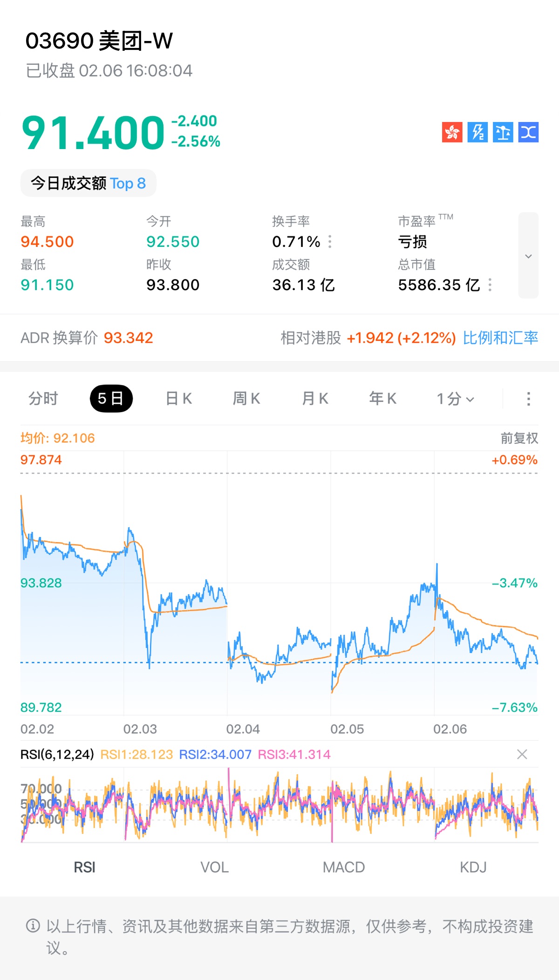Tap the info icon in the disclaimer
The width and height of the screenshot is (559, 980).
[x=33, y=926]
